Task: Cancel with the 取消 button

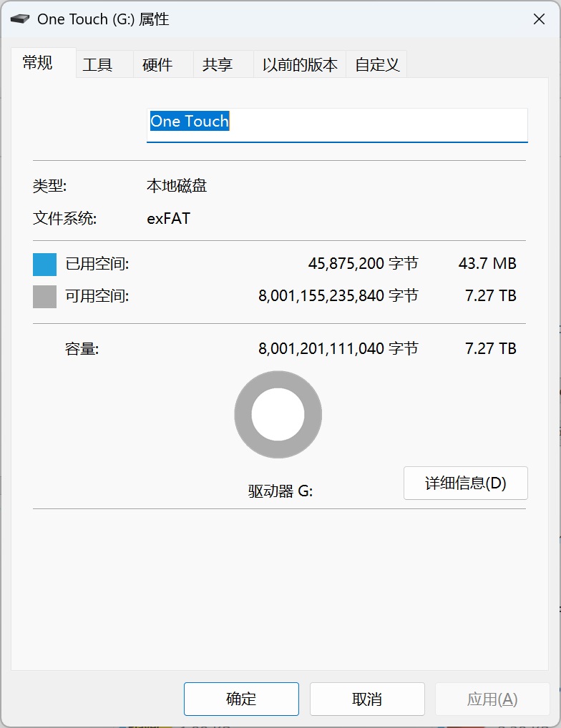Action: pos(367,699)
